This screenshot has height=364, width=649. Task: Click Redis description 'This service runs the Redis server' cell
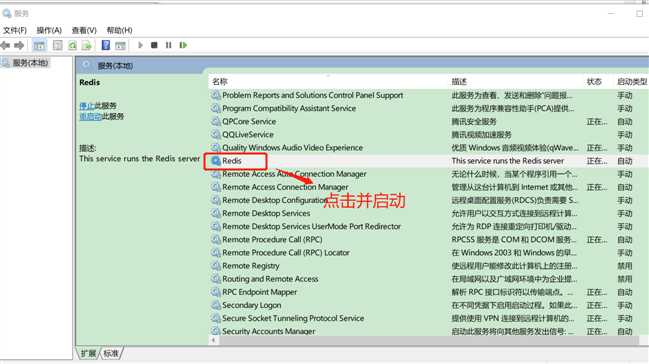pos(507,161)
